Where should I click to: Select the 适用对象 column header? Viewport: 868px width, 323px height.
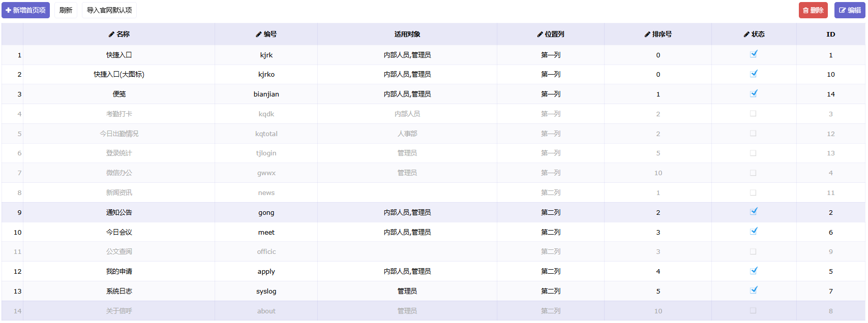pyautogui.click(x=407, y=35)
